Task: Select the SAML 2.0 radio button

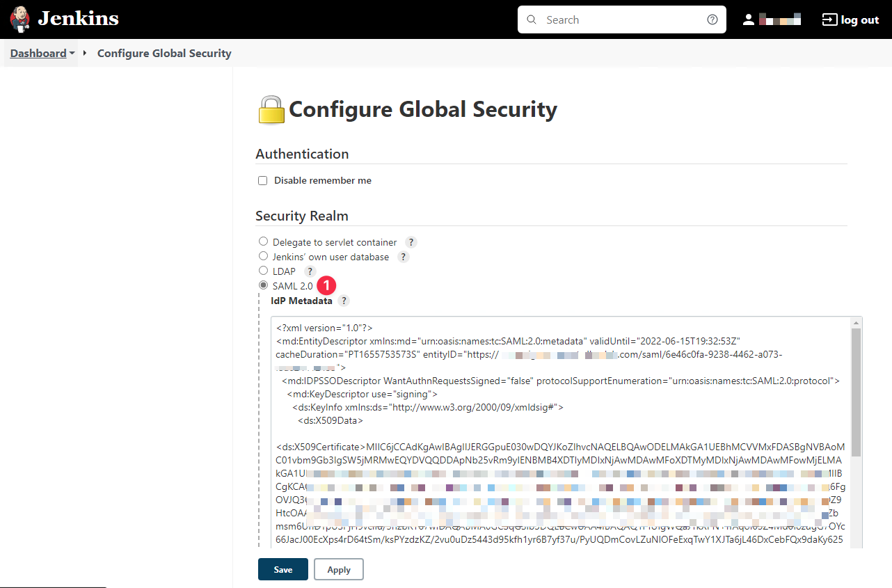Action: pos(263,285)
